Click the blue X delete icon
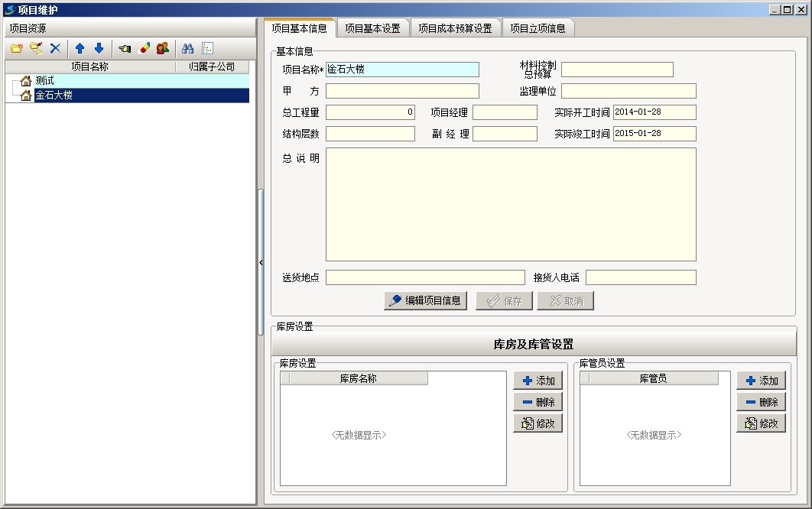This screenshot has height=509, width=812. pyautogui.click(x=55, y=48)
